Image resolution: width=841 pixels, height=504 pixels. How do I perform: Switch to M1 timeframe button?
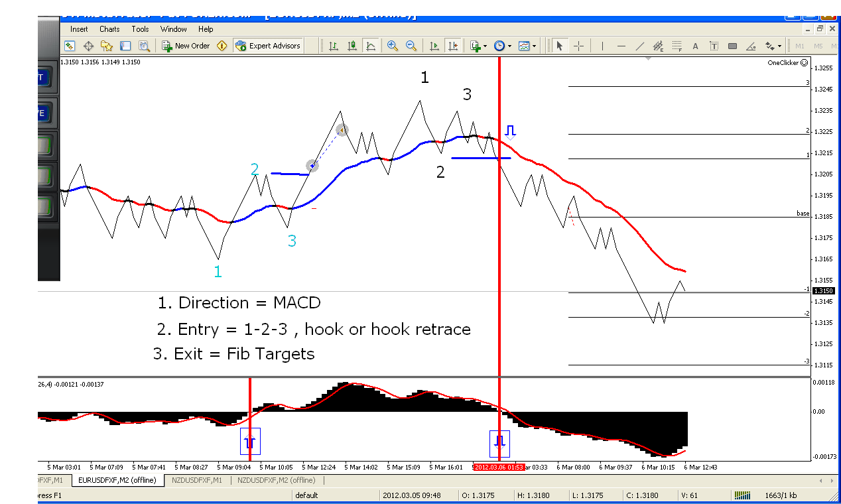[800, 46]
